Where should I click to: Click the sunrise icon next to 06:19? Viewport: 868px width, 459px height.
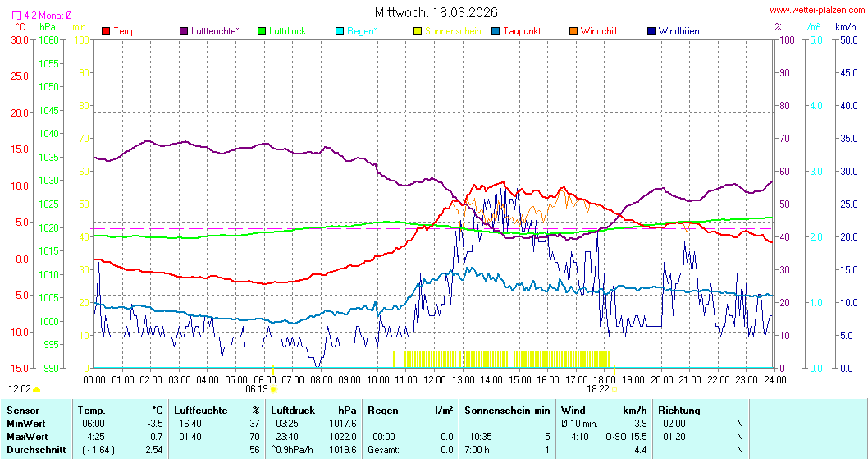273,389
